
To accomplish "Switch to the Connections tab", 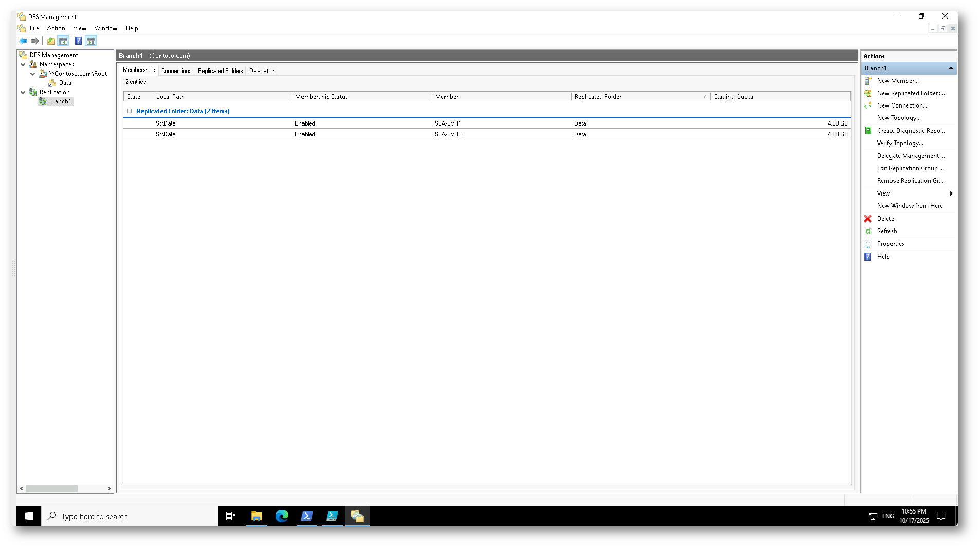I will 176,71.
